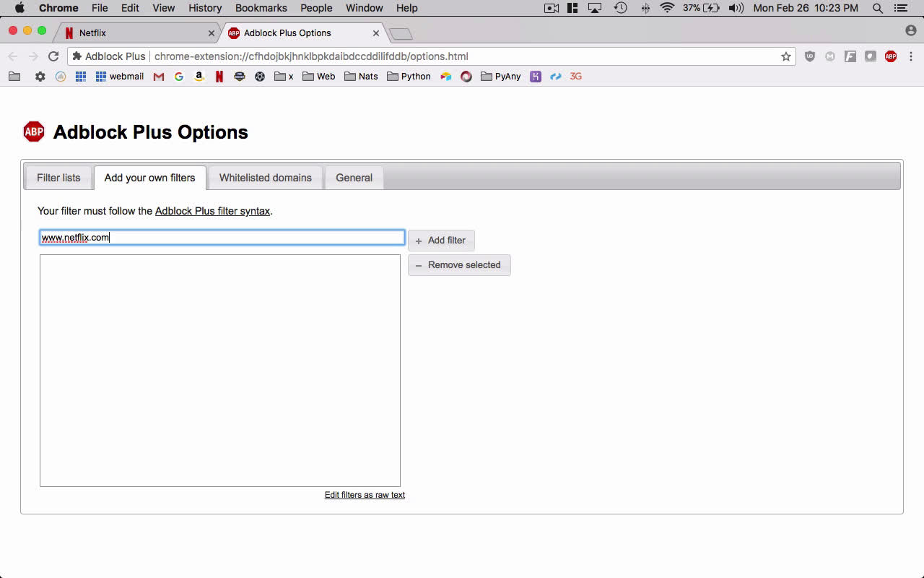This screenshot has width=924, height=578.
Task: Switch to the Whitelisted domains tab
Action: [x=265, y=178]
